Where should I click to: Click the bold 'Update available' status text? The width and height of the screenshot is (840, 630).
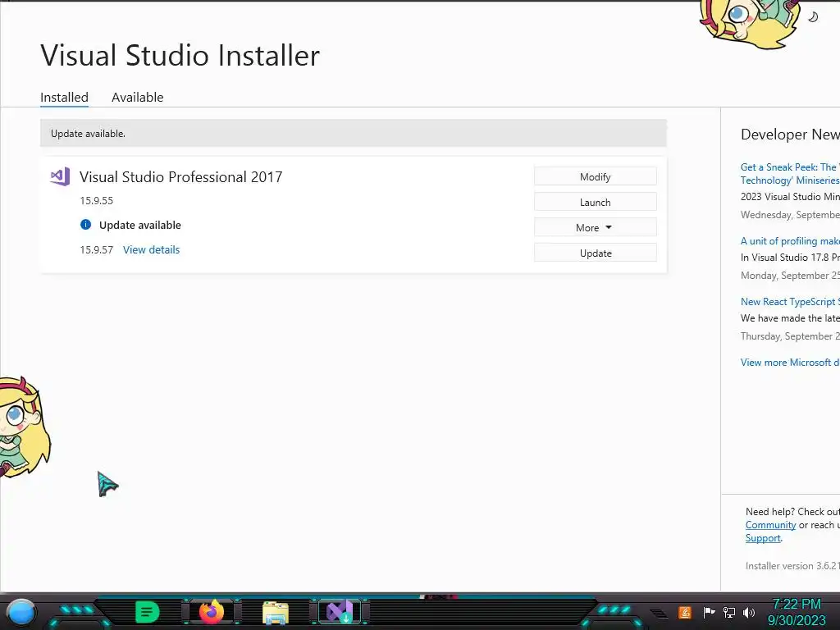(139, 225)
